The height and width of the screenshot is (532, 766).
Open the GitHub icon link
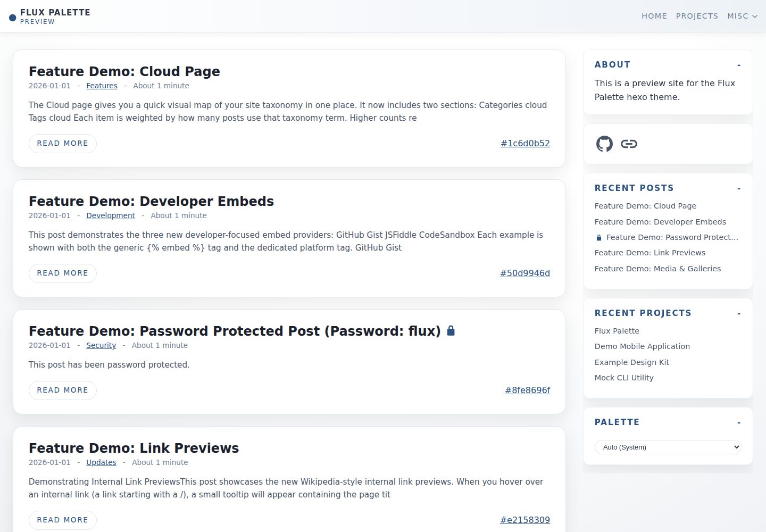click(604, 144)
